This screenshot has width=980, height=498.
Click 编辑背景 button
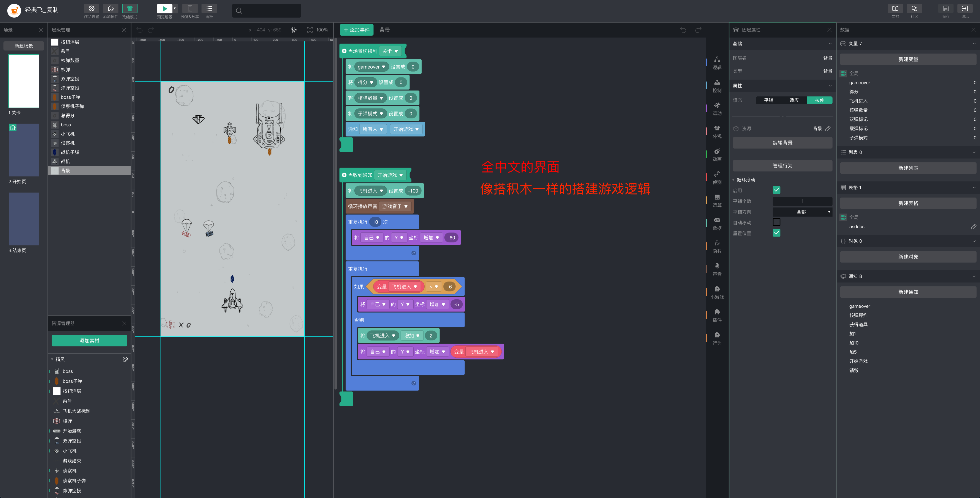coord(782,143)
